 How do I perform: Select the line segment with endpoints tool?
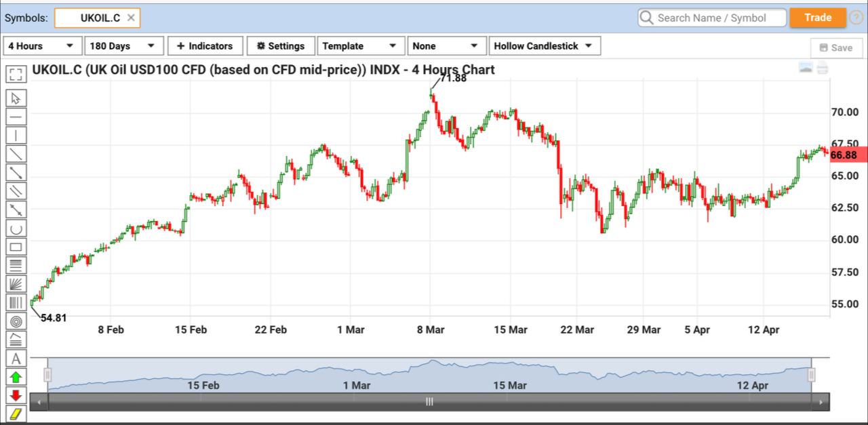point(16,172)
